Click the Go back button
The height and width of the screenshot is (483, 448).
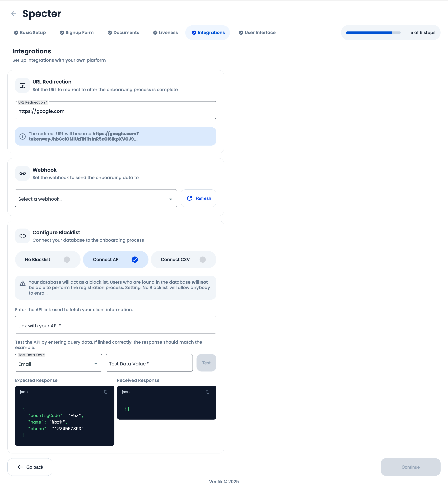tap(30, 467)
